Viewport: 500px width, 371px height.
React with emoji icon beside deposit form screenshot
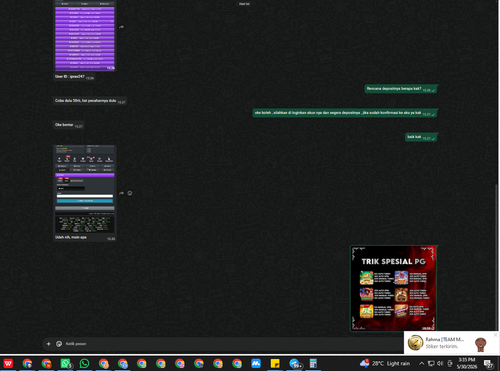click(130, 193)
